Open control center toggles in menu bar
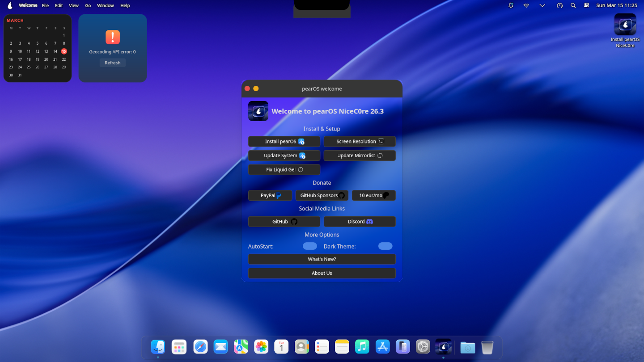Image resolution: width=644 pixels, height=362 pixels. pyautogui.click(x=586, y=5)
